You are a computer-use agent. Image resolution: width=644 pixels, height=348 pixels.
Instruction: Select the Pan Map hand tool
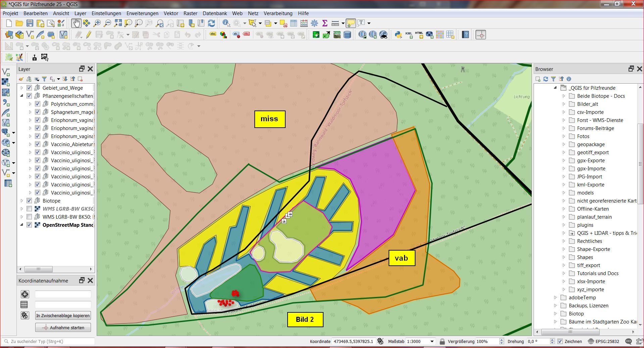(x=76, y=23)
